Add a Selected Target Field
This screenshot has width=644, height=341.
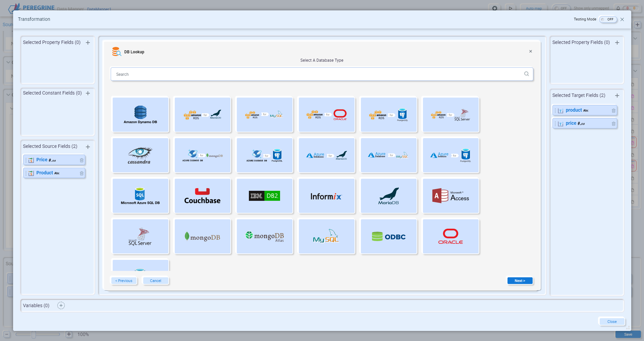tap(617, 96)
